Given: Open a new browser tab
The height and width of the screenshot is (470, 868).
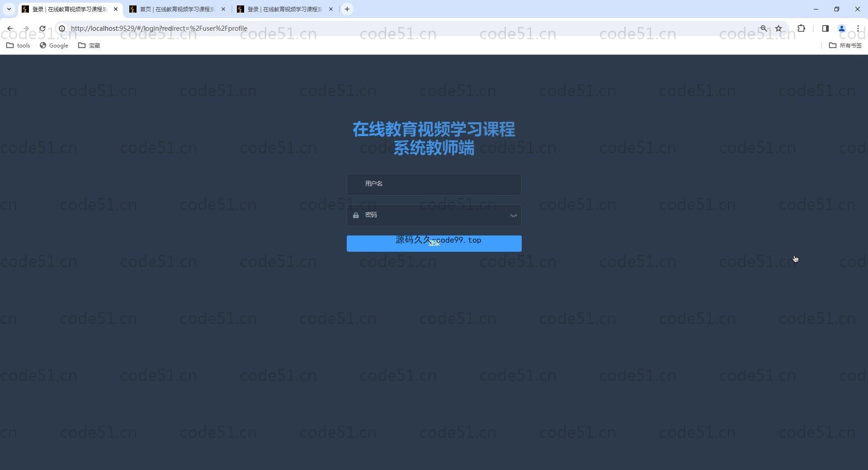Looking at the screenshot, I should tap(347, 9).
